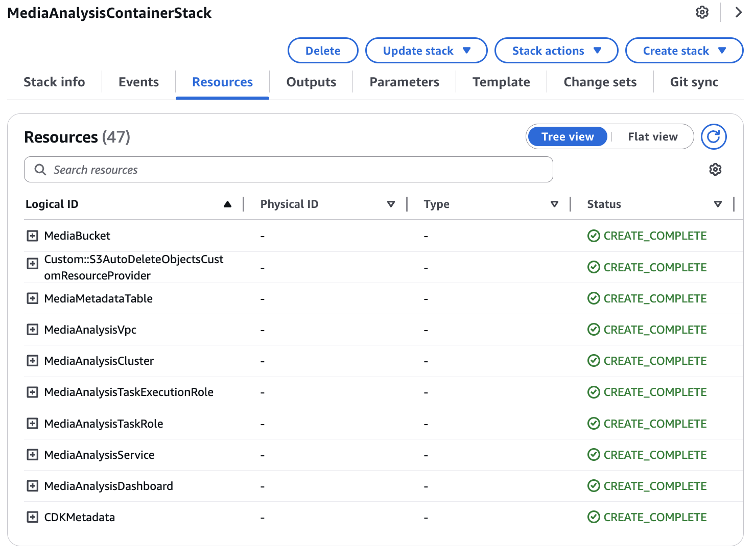Click the MediaAnalysisVpc logical ID text
Viewport: 755px width, 560px height.
pyautogui.click(x=90, y=330)
